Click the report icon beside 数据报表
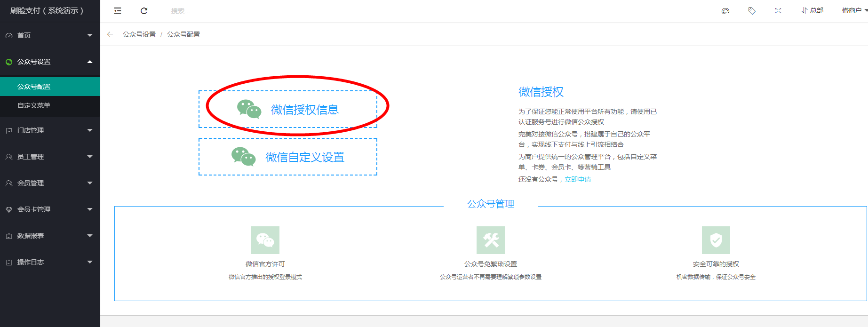Screen dimensions: 868x327 (x=9, y=236)
